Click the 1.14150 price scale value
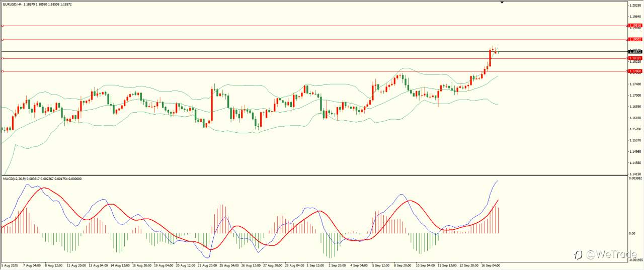The image size is (644, 270). click(635, 174)
